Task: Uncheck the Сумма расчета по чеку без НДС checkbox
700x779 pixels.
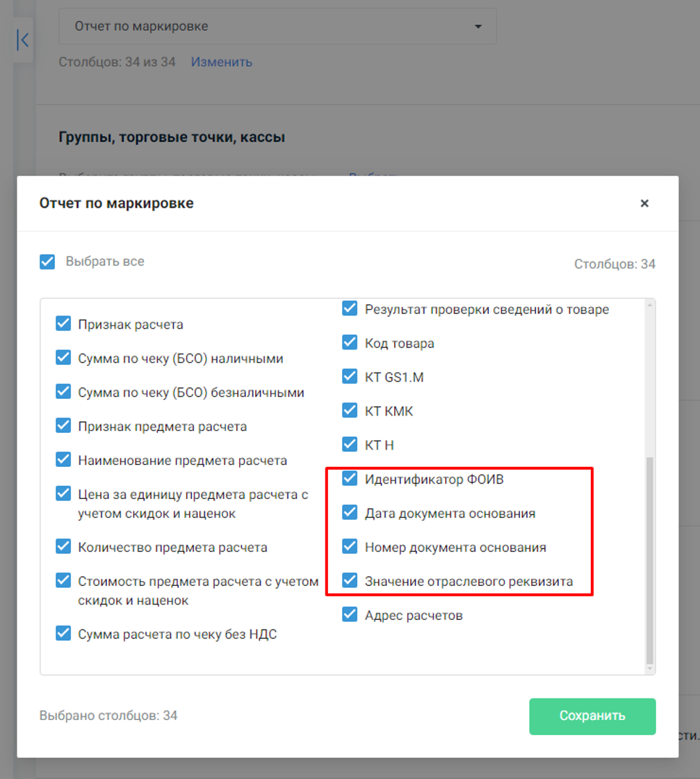Action: 63,634
